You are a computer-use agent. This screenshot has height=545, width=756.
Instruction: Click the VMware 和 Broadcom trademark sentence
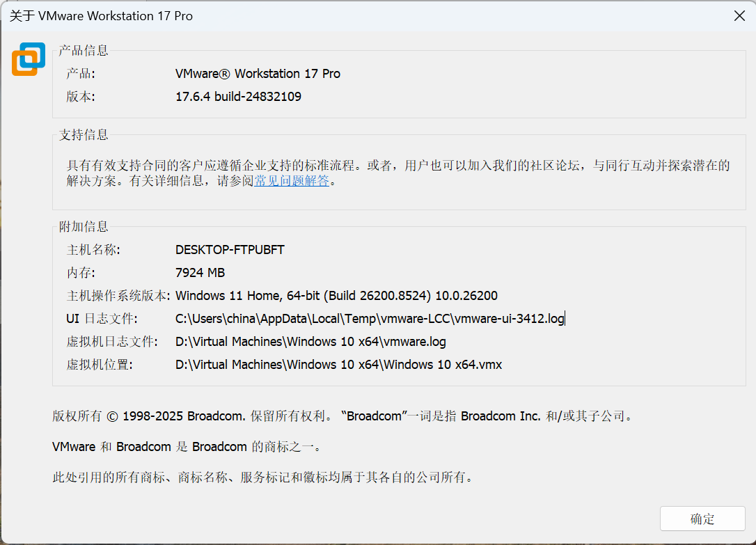[187, 447]
